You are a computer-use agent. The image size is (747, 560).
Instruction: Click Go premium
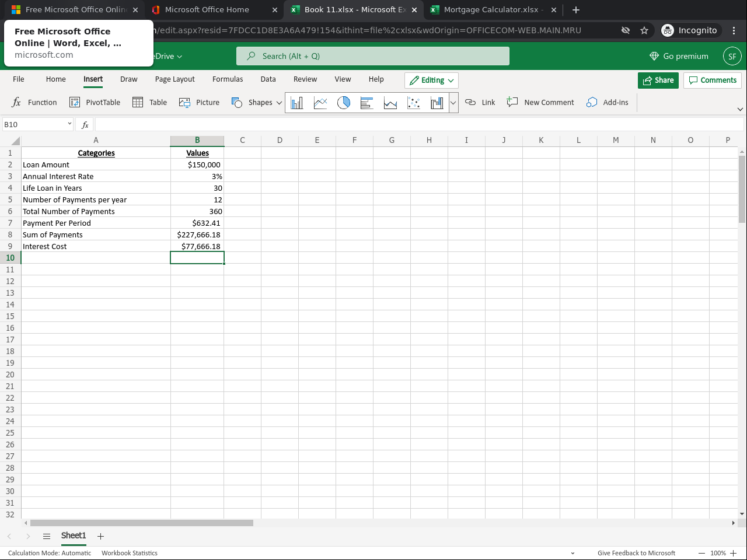(x=679, y=56)
